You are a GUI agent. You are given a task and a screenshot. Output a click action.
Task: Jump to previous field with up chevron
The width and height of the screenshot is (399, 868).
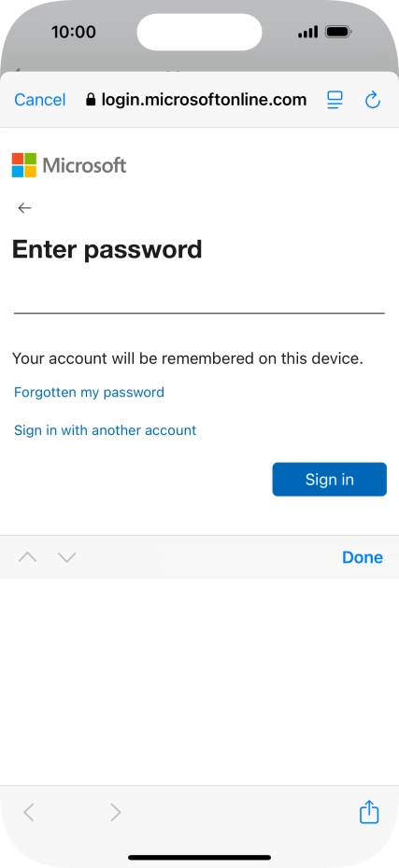coord(27,557)
